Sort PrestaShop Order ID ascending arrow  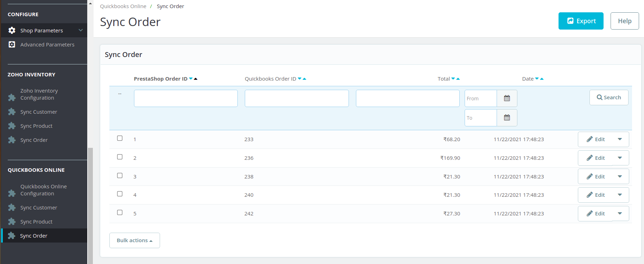[x=196, y=79]
